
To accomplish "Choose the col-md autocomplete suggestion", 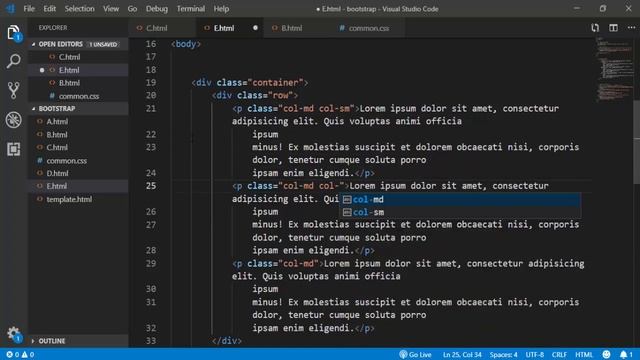I will pyautogui.click(x=460, y=199).
